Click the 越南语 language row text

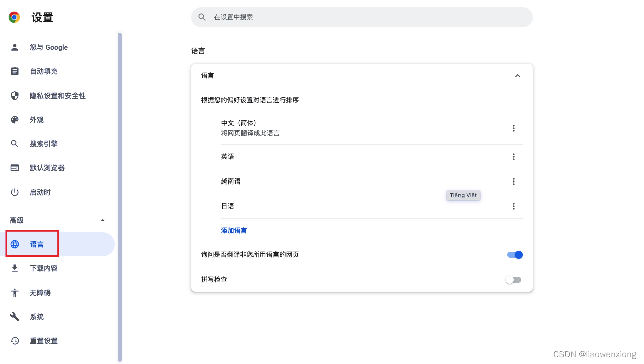(x=231, y=181)
